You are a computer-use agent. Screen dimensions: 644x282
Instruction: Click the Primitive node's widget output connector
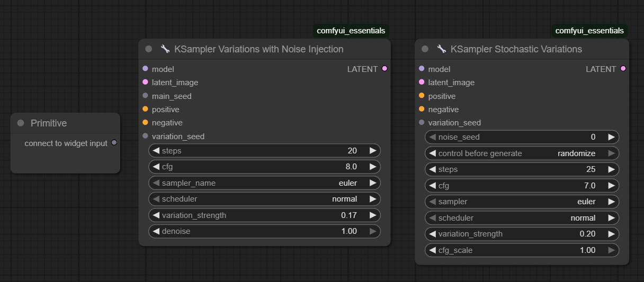114,143
